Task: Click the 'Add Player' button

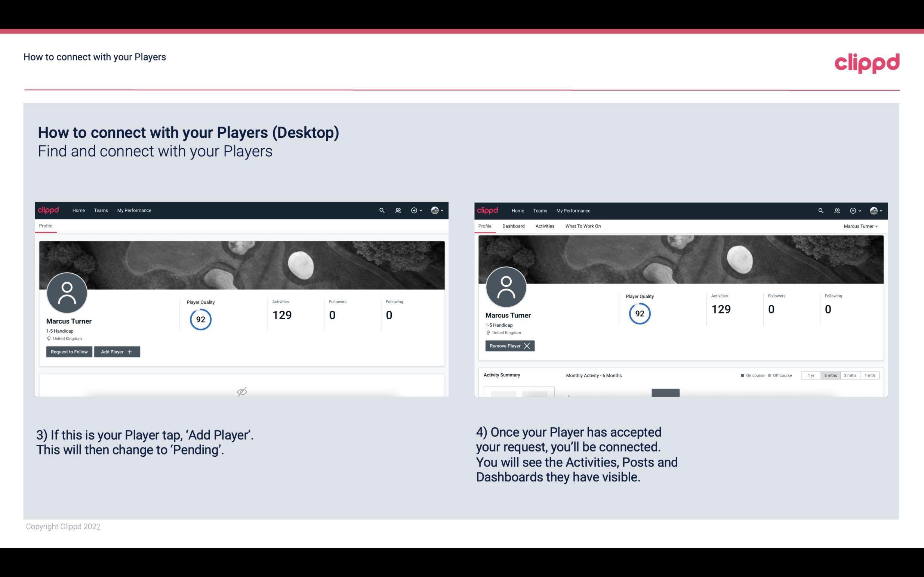Action: tap(117, 352)
